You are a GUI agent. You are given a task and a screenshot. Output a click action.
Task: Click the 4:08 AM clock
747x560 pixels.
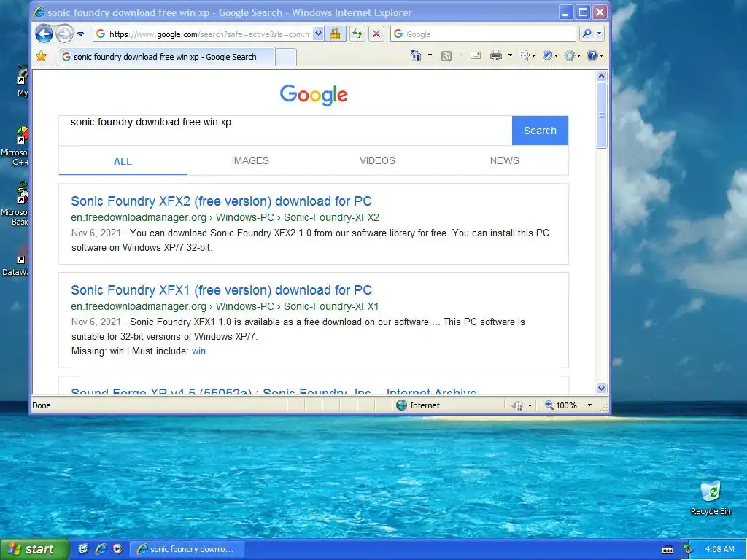pyautogui.click(x=720, y=549)
